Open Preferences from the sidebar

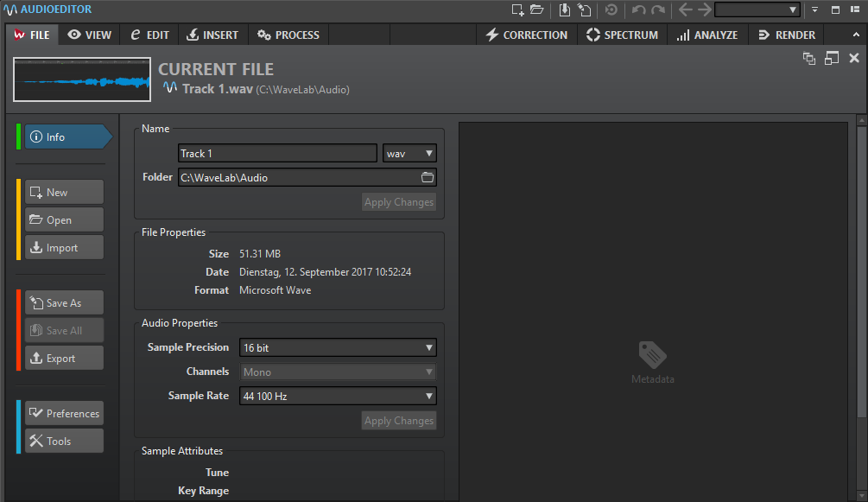click(x=64, y=414)
